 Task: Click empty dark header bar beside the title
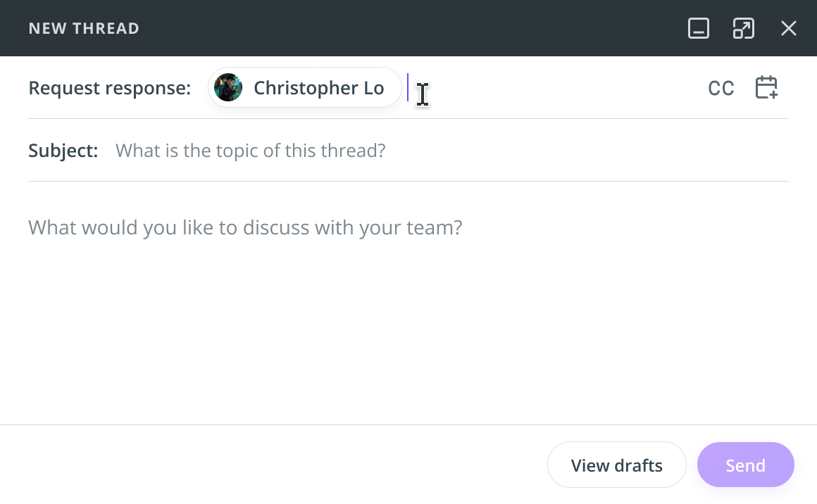[x=408, y=28]
